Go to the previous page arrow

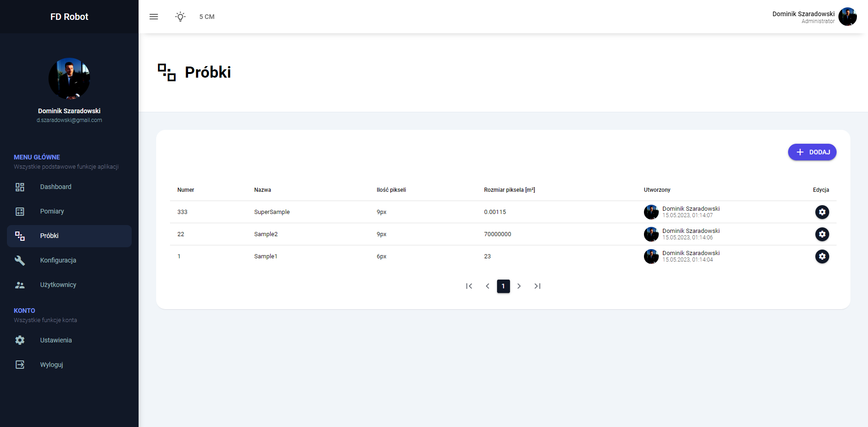[487, 286]
